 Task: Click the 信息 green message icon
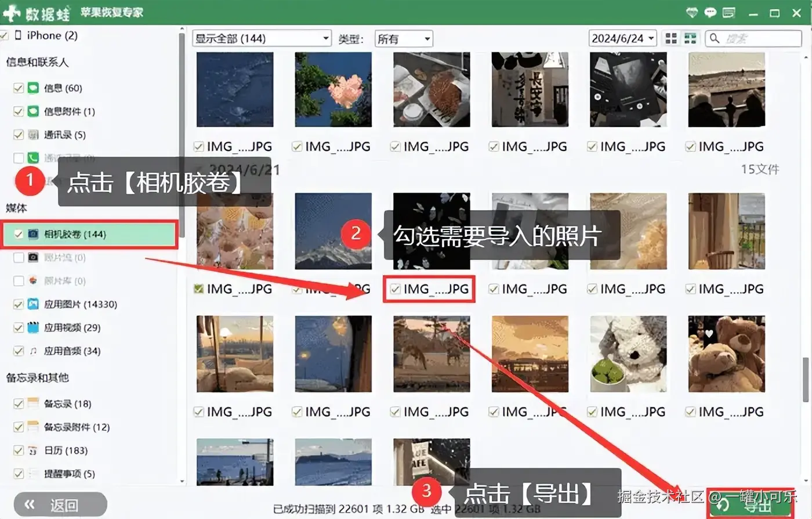point(34,88)
